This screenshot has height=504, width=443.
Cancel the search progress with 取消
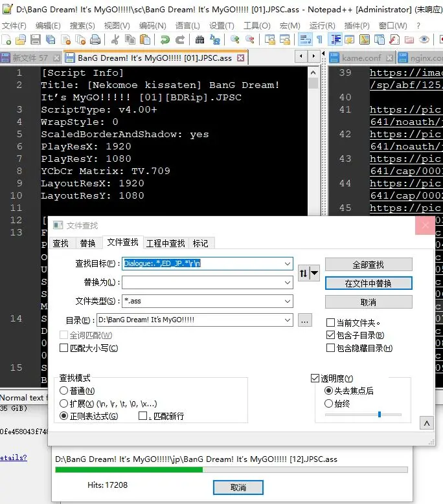pyautogui.click(x=238, y=487)
